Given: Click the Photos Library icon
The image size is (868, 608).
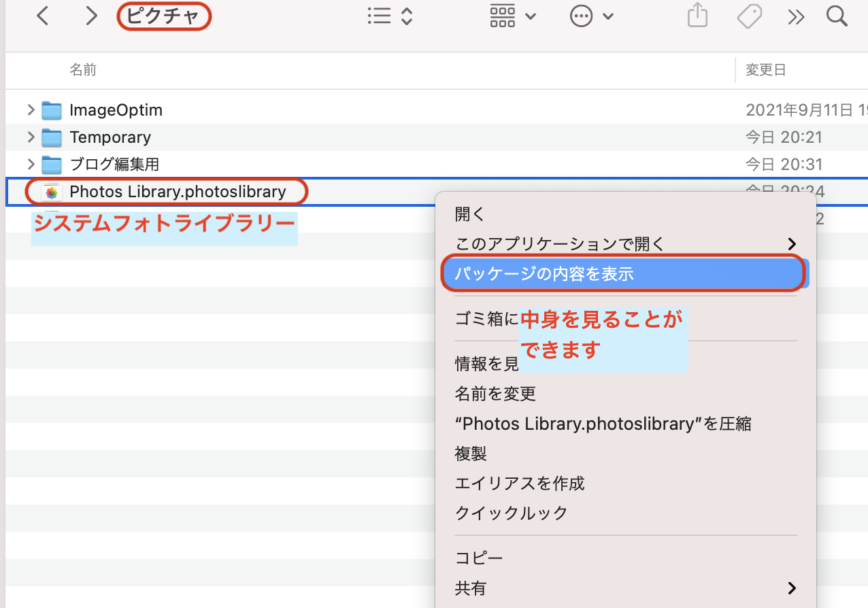Looking at the screenshot, I should pyautogui.click(x=52, y=192).
